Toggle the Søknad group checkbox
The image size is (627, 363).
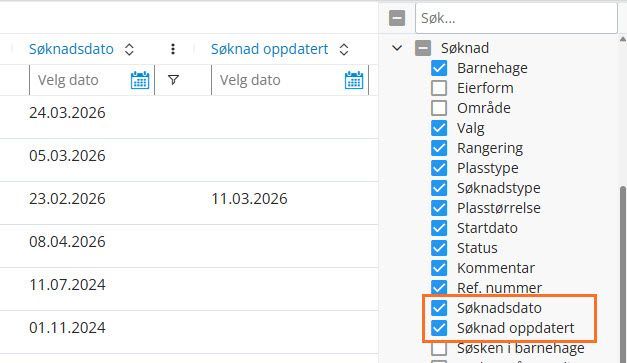click(423, 48)
